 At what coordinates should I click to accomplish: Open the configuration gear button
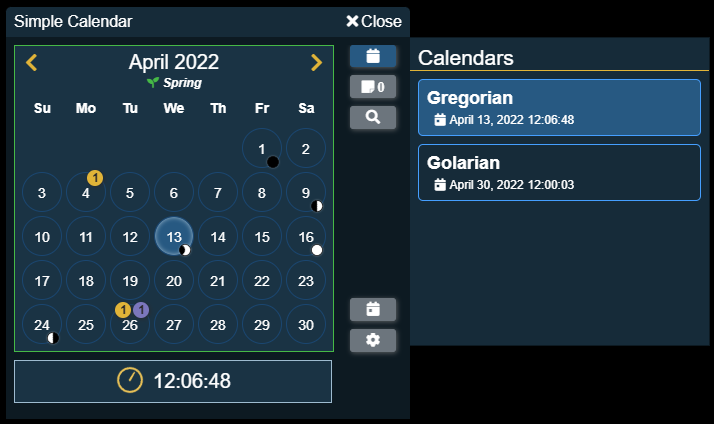click(373, 340)
